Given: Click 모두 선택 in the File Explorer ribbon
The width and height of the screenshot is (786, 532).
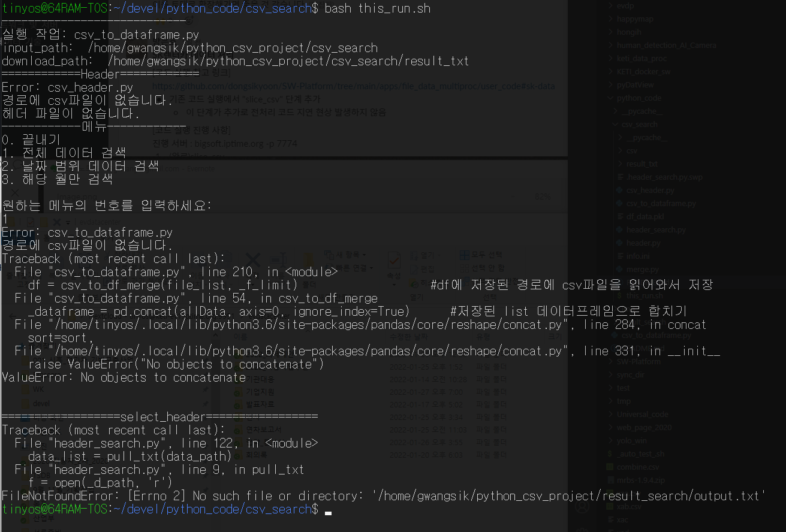Looking at the screenshot, I should (482, 255).
